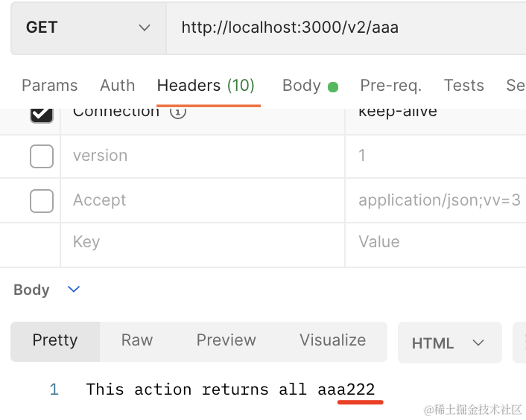The width and height of the screenshot is (526, 420).
Task: Switch to Raw response view
Action: pyautogui.click(x=137, y=340)
